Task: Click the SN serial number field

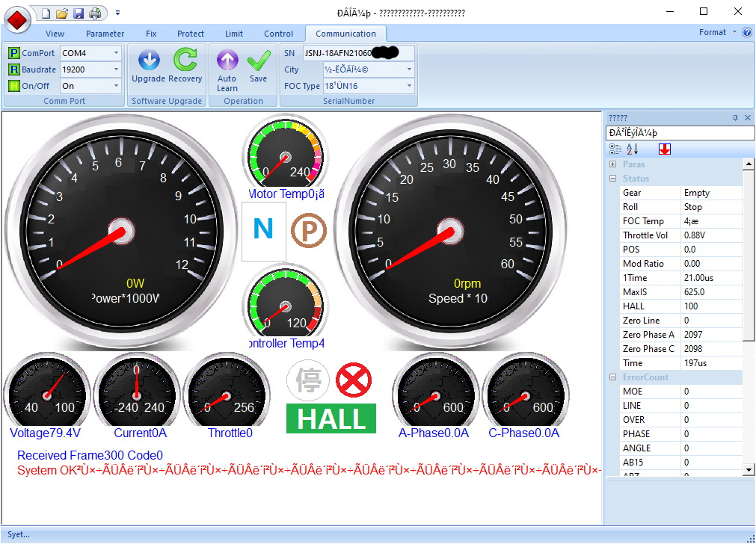Action: point(357,53)
